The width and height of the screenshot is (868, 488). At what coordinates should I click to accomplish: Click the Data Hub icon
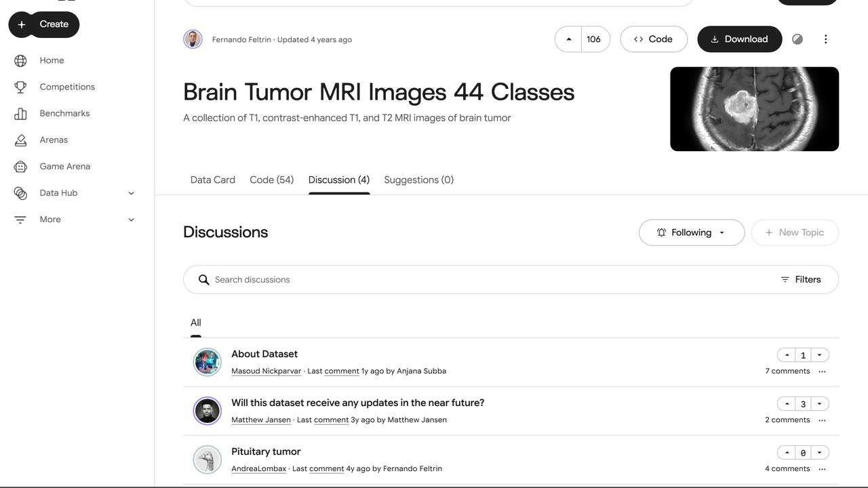pyautogui.click(x=20, y=193)
